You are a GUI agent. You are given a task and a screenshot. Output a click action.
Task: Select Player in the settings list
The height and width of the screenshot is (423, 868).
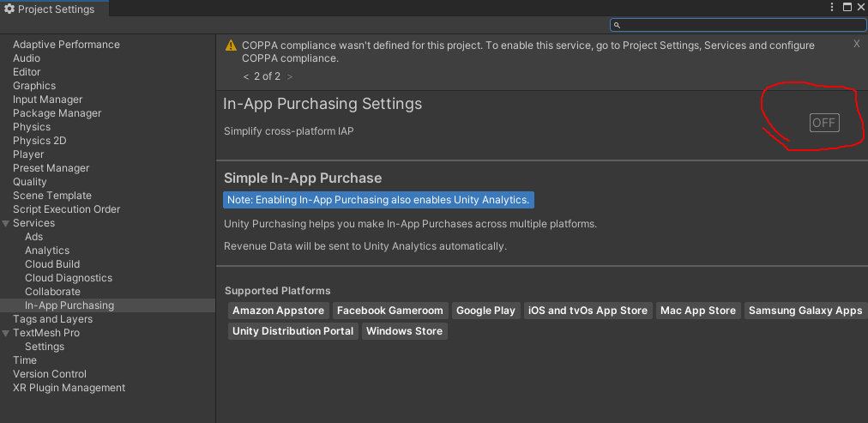pyautogui.click(x=28, y=154)
